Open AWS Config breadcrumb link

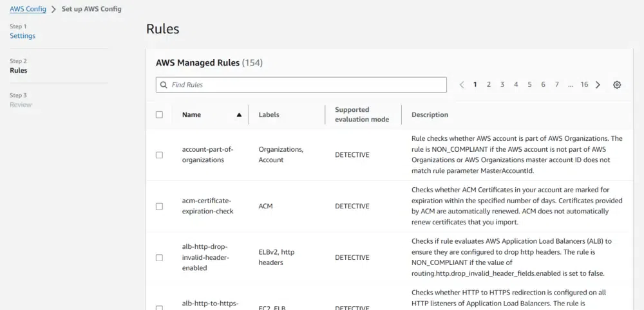[28, 8]
